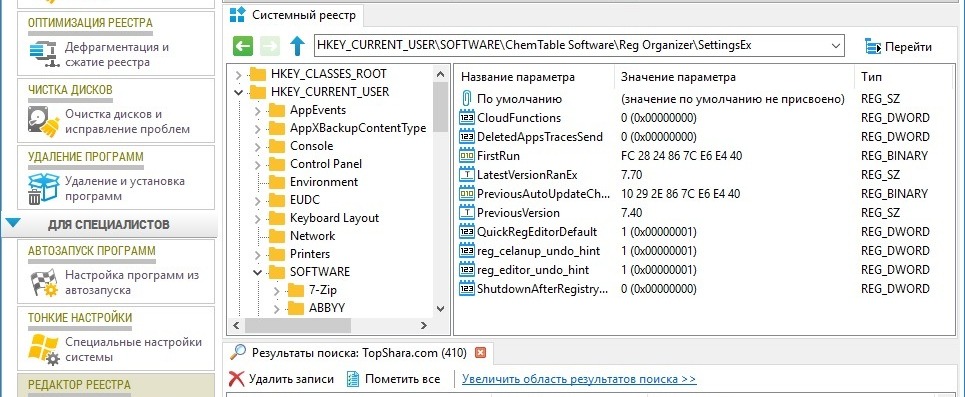This screenshot has height=397, width=965.
Task: Select the Printers key
Action: pyautogui.click(x=310, y=254)
